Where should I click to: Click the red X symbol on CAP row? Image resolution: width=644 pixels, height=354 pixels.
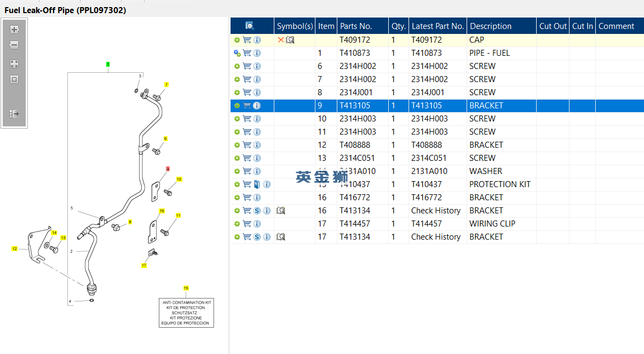[x=281, y=40]
